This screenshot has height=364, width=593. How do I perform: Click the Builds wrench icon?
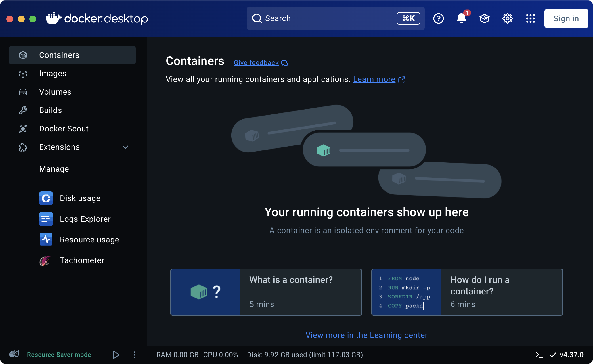(x=23, y=110)
